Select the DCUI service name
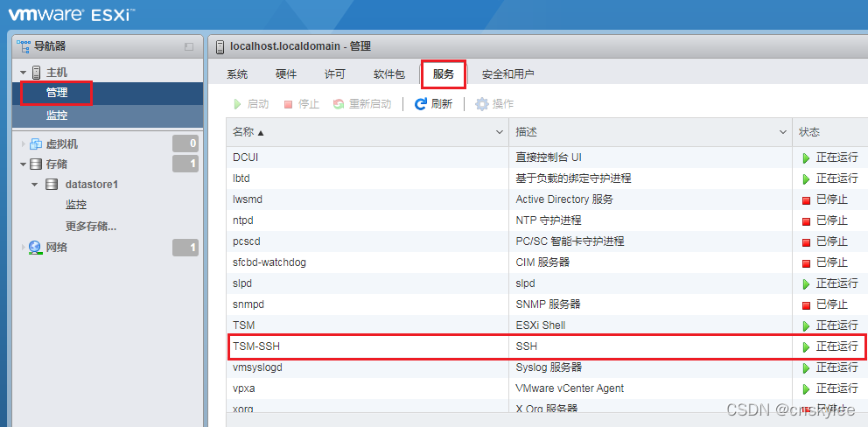The width and height of the screenshot is (868, 427). (246, 157)
